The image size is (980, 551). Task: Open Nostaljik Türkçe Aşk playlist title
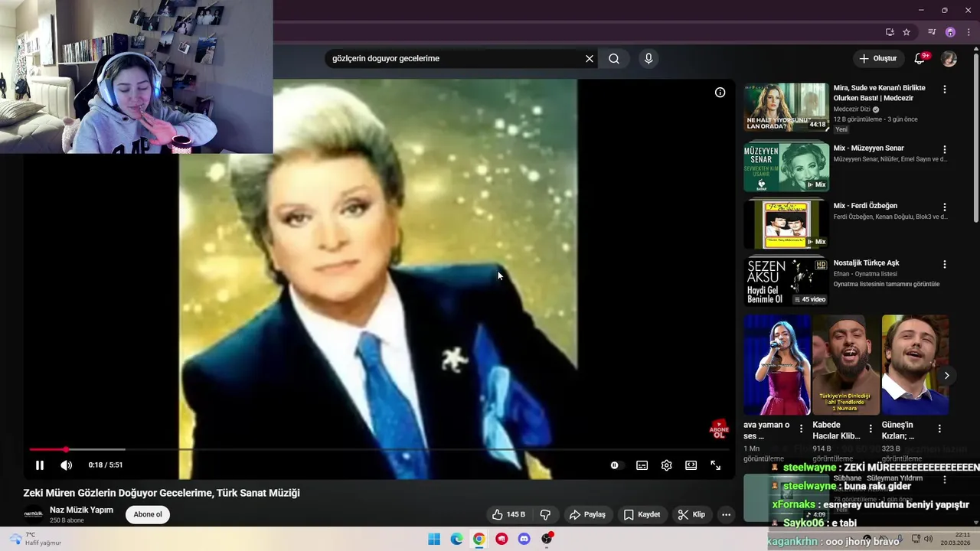pyautogui.click(x=866, y=263)
